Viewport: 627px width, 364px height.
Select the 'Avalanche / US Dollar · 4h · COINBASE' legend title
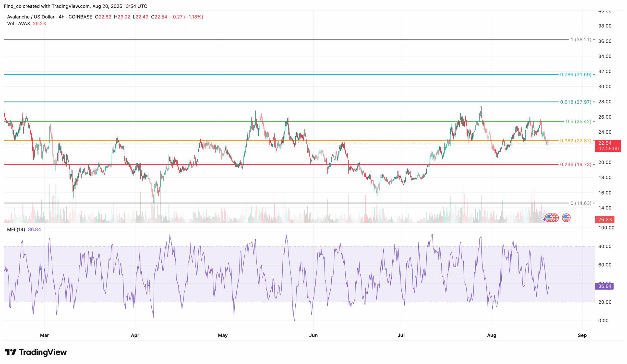[x=49, y=17]
